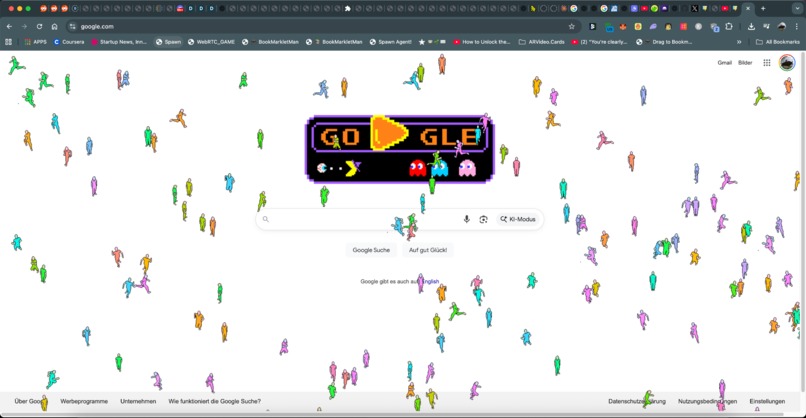Open KI-Modus AI search mode
This screenshot has height=418, width=806.
pos(518,220)
